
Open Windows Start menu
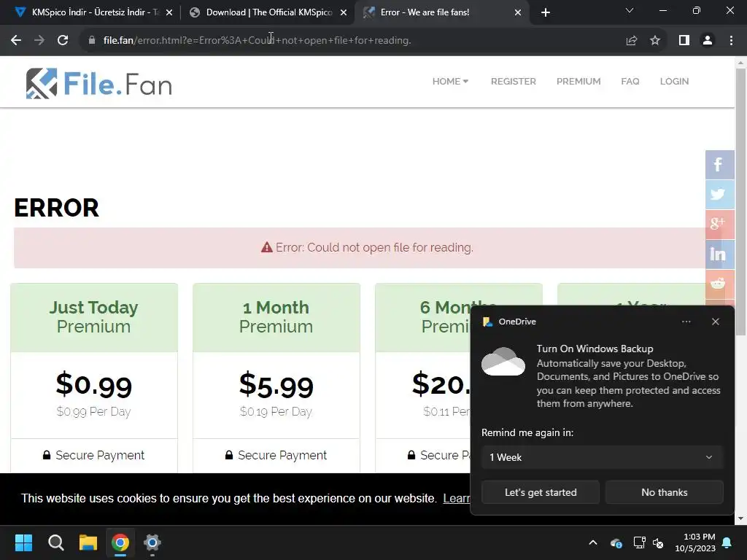[23, 542]
